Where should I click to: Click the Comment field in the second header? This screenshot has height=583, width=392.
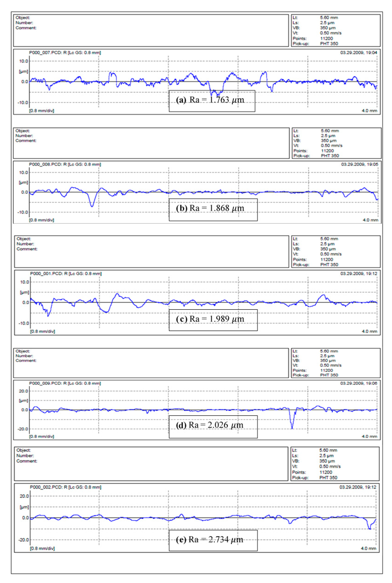26,141
